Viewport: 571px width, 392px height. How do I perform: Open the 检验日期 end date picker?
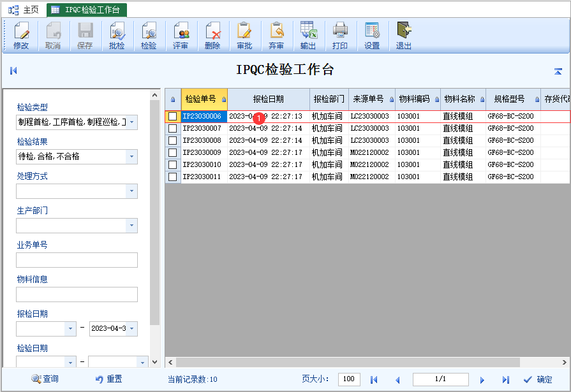142,362
